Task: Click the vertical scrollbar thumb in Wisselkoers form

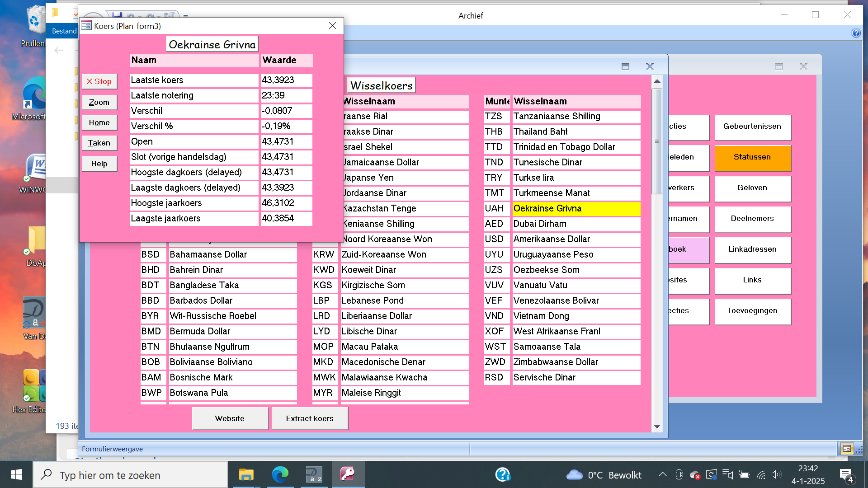Action: (x=657, y=141)
